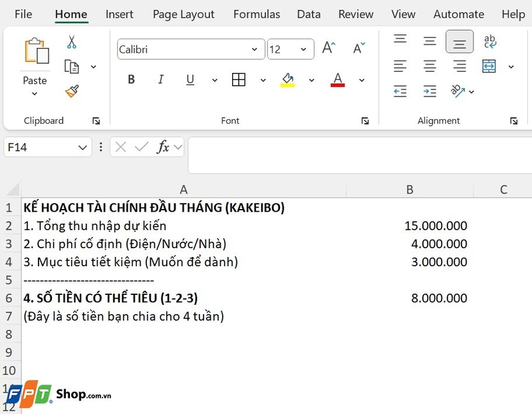This screenshot has width=532, height=414.
Task: Expand underline style options arrow
Action: click(215, 81)
